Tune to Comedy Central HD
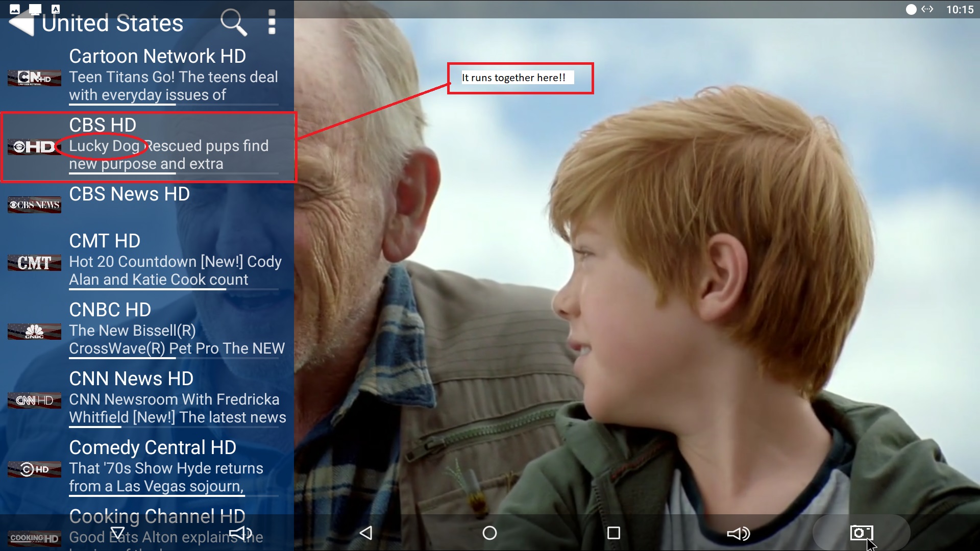Screen dimensions: 980x551 pyautogui.click(x=152, y=447)
